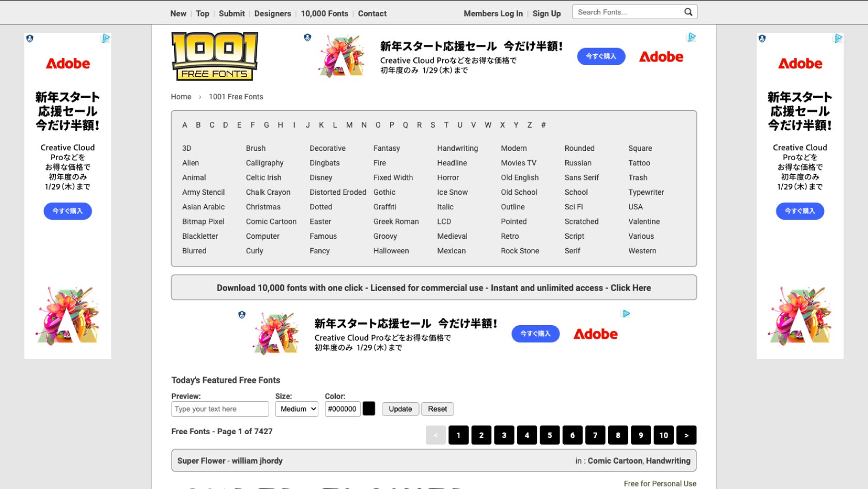Click the AdChoices icon on right sidebar ad
The width and height of the screenshot is (868, 489).
coord(838,38)
